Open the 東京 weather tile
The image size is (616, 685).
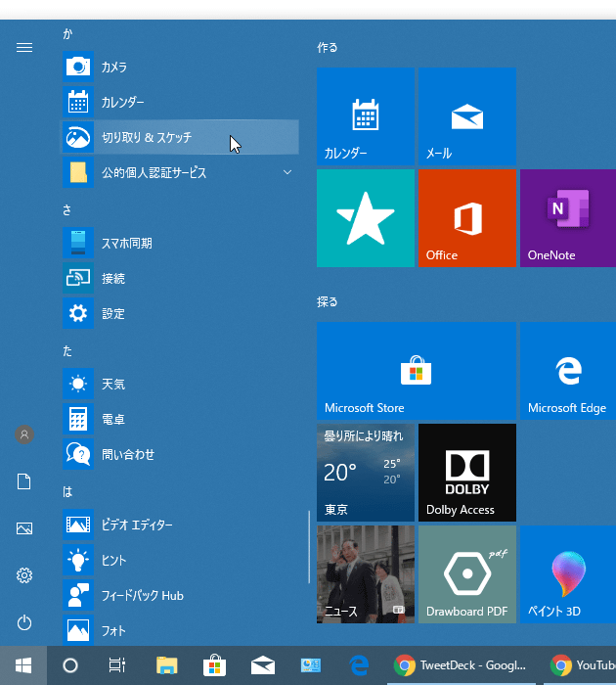click(x=366, y=473)
